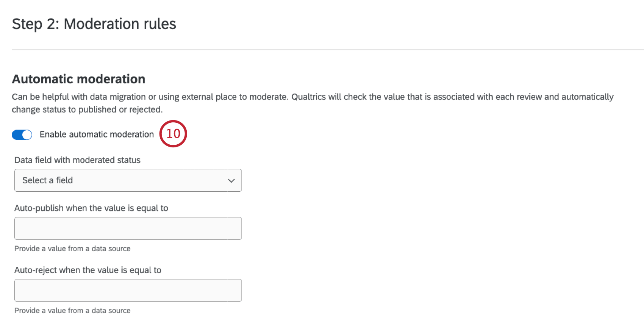Toggle off Enable automatic moderation switch
Image resolution: width=644 pixels, height=322 pixels.
pyautogui.click(x=22, y=134)
